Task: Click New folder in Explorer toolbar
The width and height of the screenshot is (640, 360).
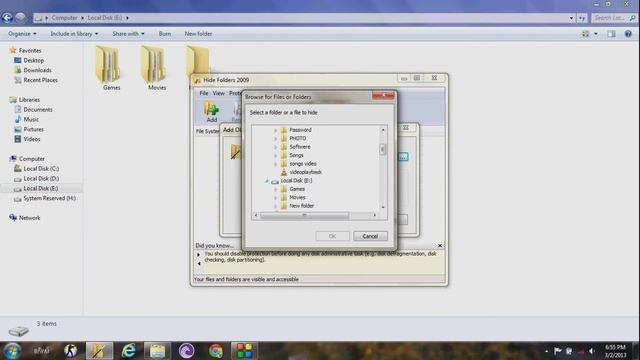Action: pos(198,34)
